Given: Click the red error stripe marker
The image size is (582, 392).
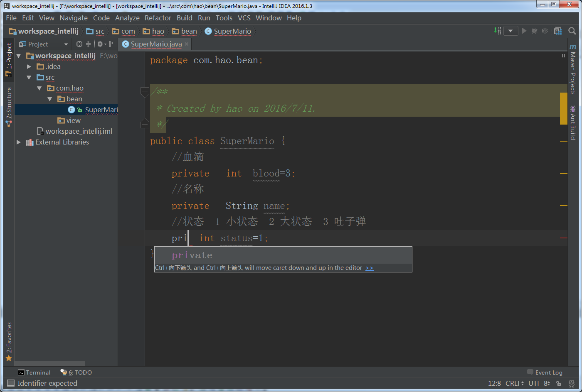Looking at the screenshot, I should pos(564,238).
